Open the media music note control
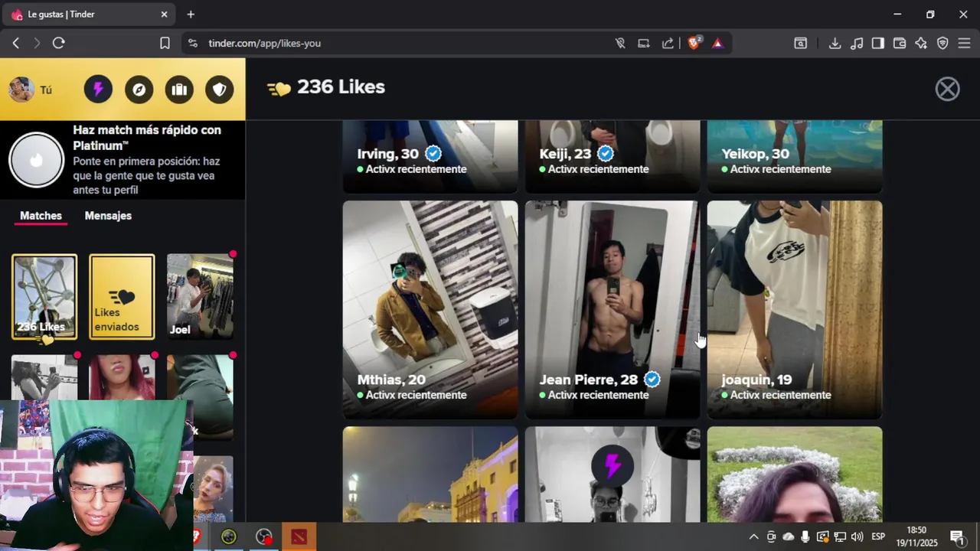The width and height of the screenshot is (980, 551). pyautogui.click(x=857, y=44)
